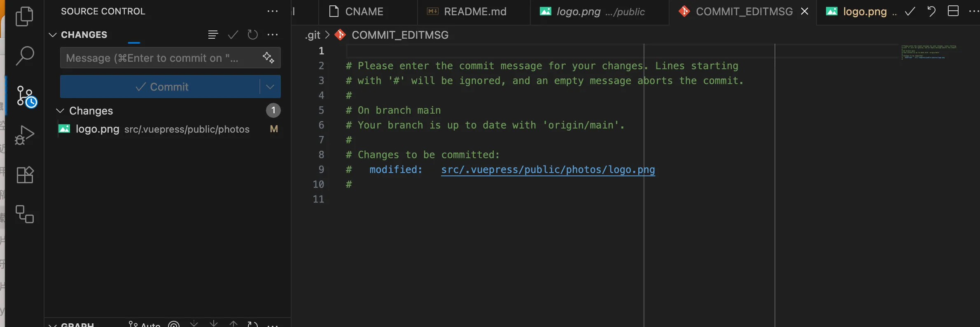
Task: Click the blue Commit button
Action: (x=160, y=86)
